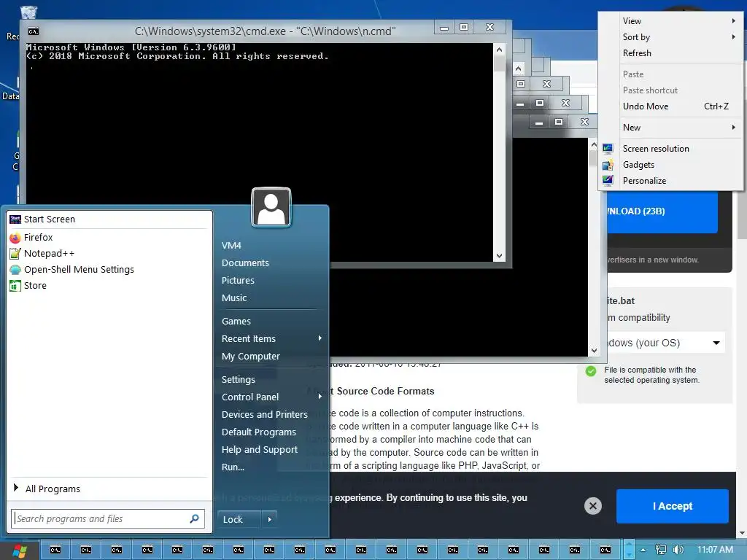Viewport: 747px width, 560px height.
Task: Expand Control Panel submenu
Action: click(x=271, y=397)
